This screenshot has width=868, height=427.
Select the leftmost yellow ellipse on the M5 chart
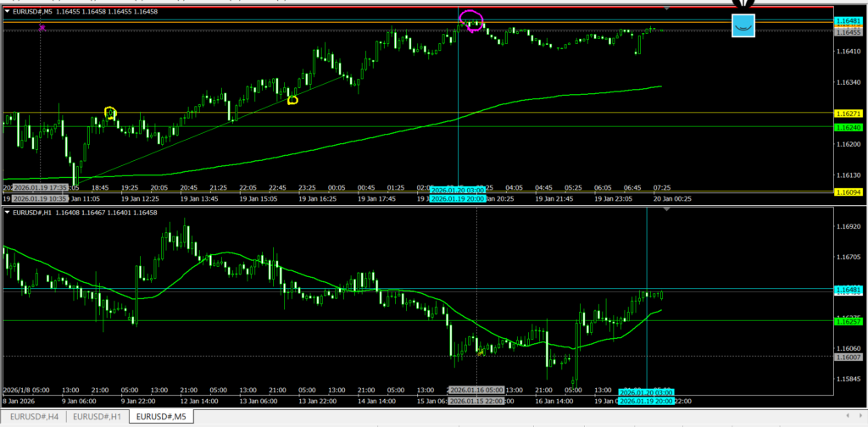click(x=109, y=113)
